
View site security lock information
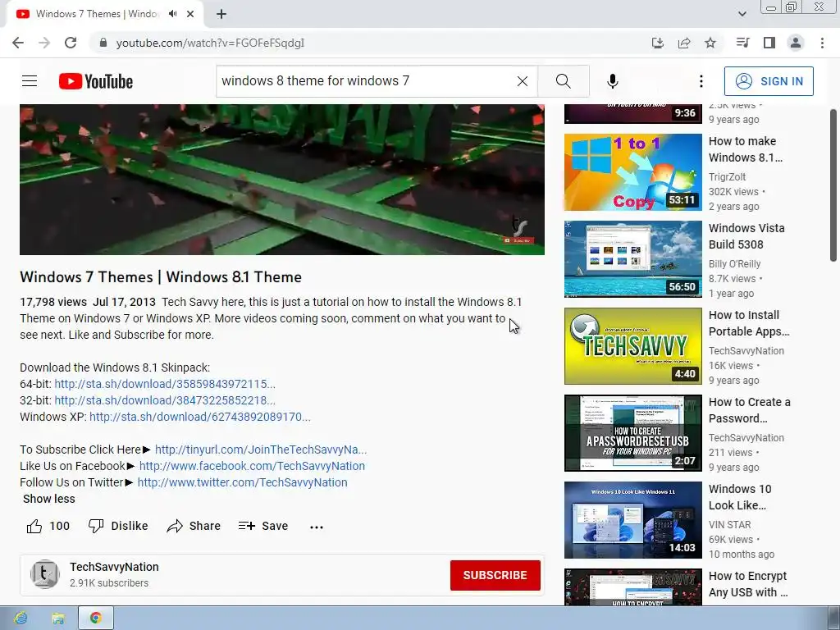tap(103, 43)
